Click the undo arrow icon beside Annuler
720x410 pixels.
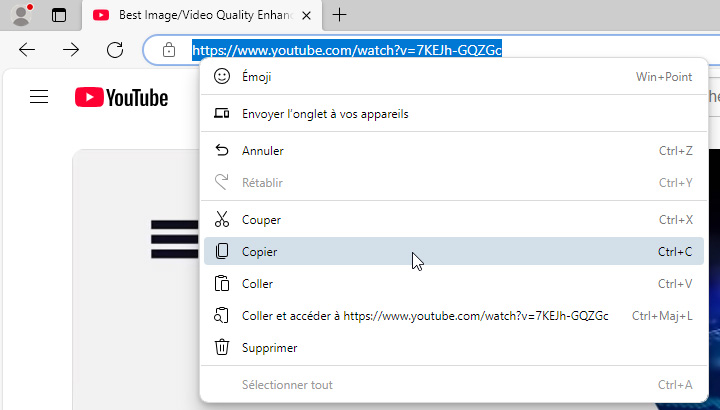[222, 150]
